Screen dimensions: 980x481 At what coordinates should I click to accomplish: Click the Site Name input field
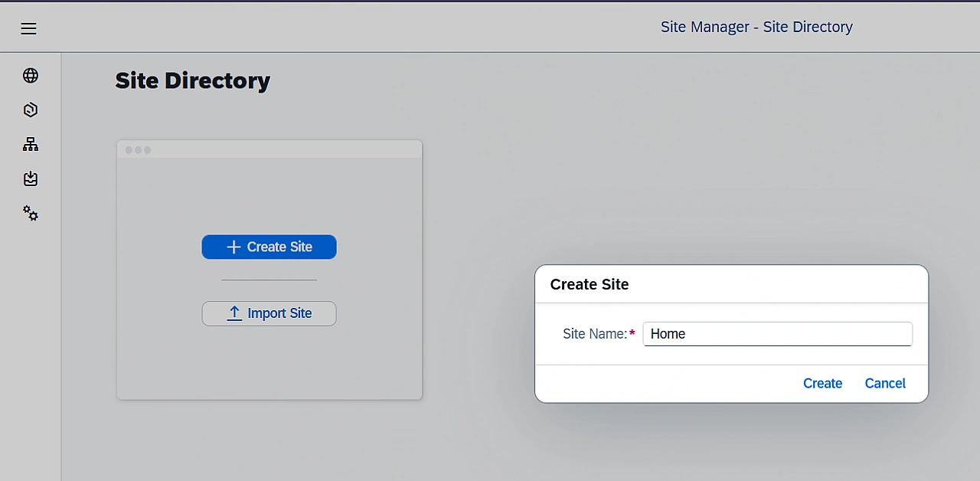point(777,334)
